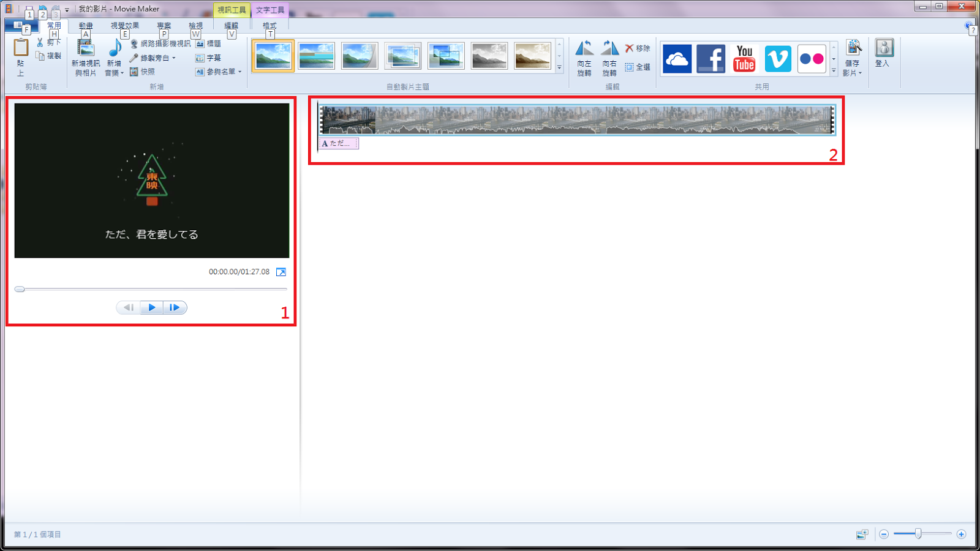Screen dimensions: 980x551
Task: Open the Project (專案) tab
Action: pyautogui.click(x=164, y=26)
